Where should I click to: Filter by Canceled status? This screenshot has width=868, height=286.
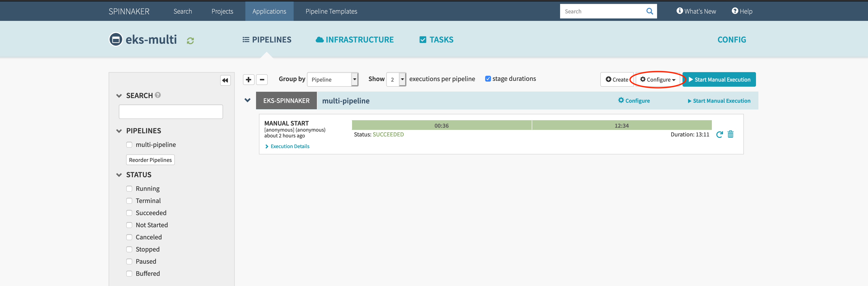tap(129, 237)
